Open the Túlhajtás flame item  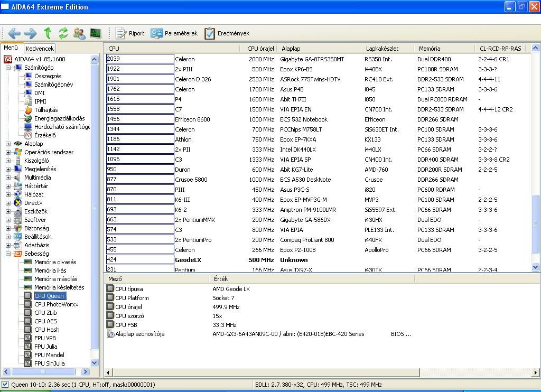click(x=46, y=110)
